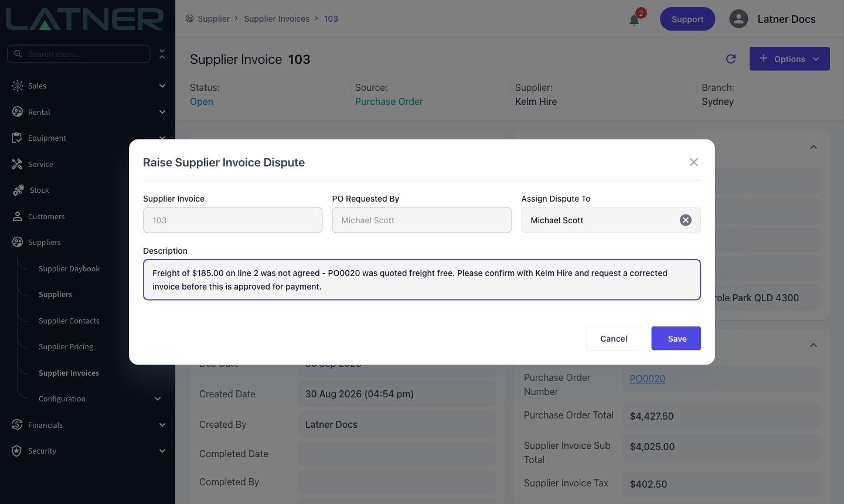The height and width of the screenshot is (504, 844).
Task: Select the Service wrench icon in sidebar
Action: (x=17, y=164)
